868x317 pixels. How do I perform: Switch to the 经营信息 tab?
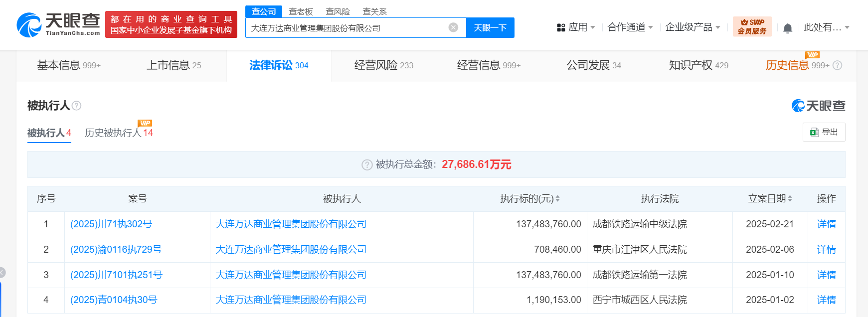(489, 65)
